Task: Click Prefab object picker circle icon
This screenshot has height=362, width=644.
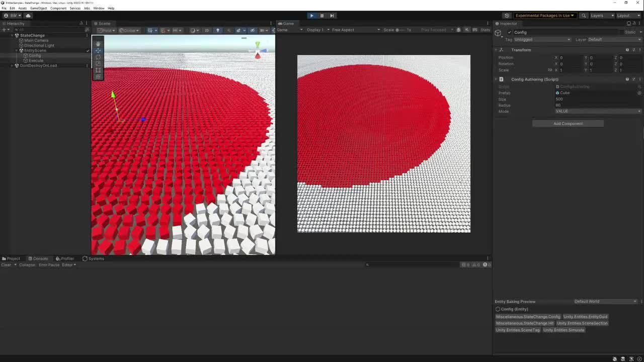Action: (x=639, y=93)
